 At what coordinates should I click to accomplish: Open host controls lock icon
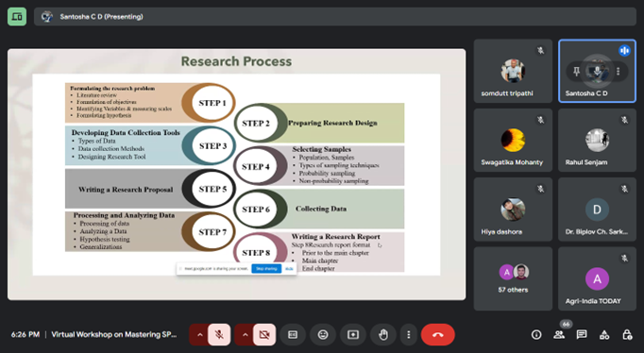click(627, 335)
